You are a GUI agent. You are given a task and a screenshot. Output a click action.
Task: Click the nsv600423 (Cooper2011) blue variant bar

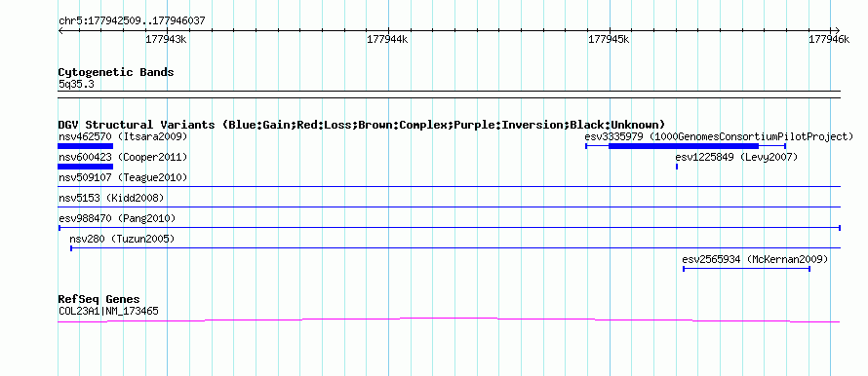[85, 167]
